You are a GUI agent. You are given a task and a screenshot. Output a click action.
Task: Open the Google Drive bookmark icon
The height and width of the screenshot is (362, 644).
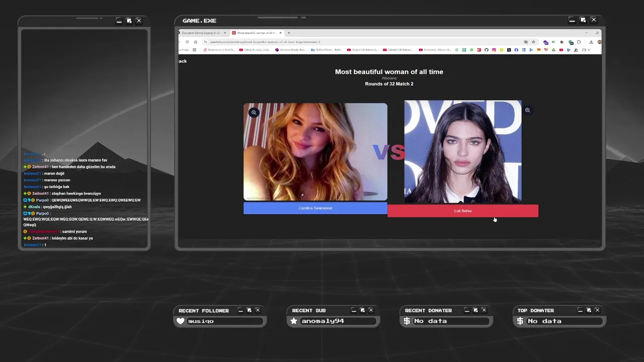coord(553,50)
